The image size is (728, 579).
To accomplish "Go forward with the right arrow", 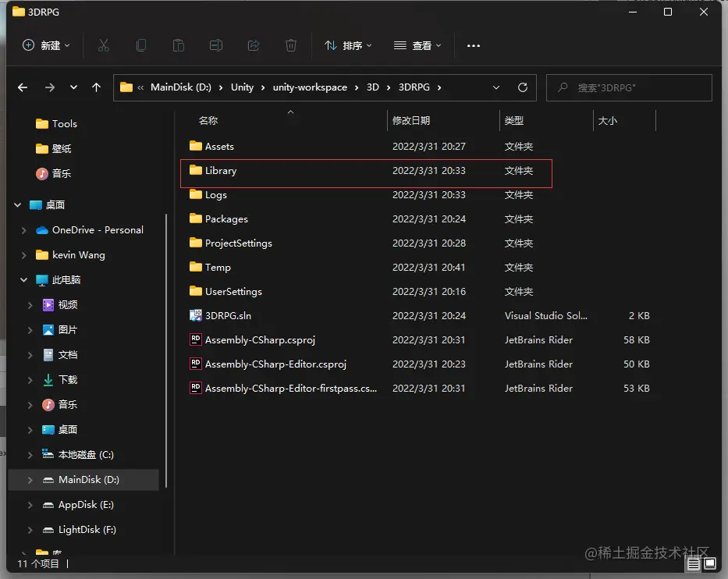I will click(x=50, y=87).
